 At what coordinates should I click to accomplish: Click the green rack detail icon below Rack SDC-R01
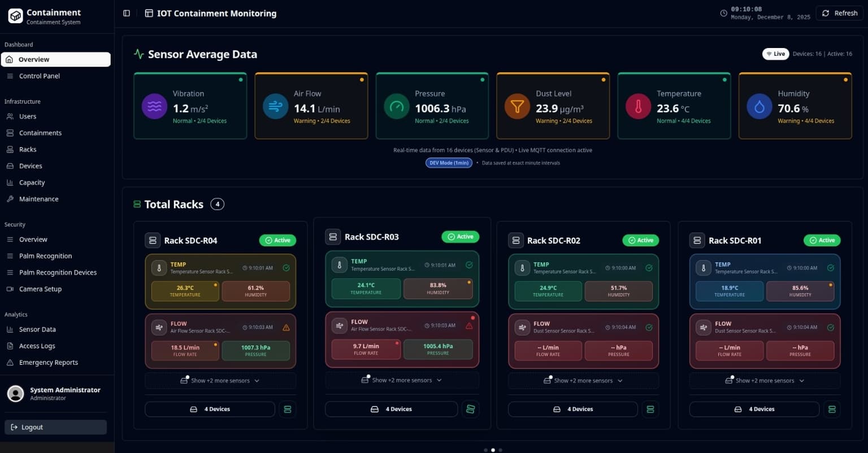831,409
